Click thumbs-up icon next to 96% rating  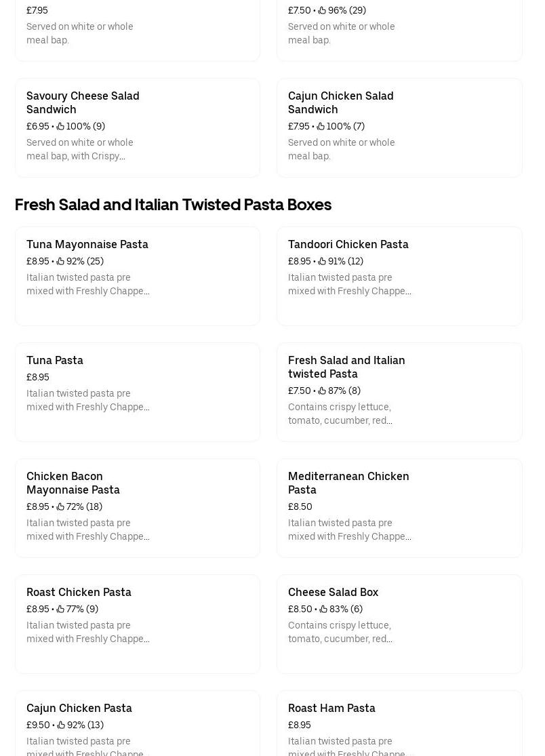click(x=322, y=10)
